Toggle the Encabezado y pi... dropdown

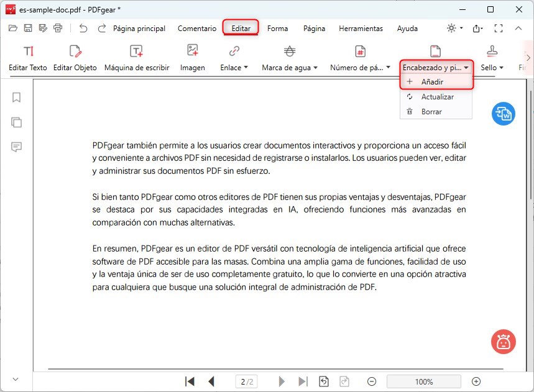[x=466, y=67]
